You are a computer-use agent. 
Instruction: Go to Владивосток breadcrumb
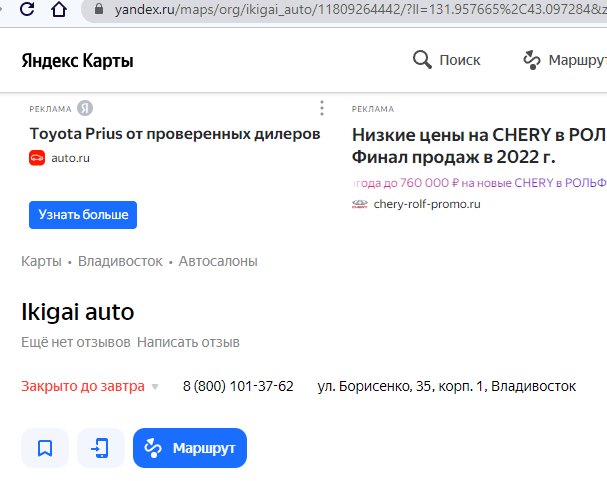point(120,262)
